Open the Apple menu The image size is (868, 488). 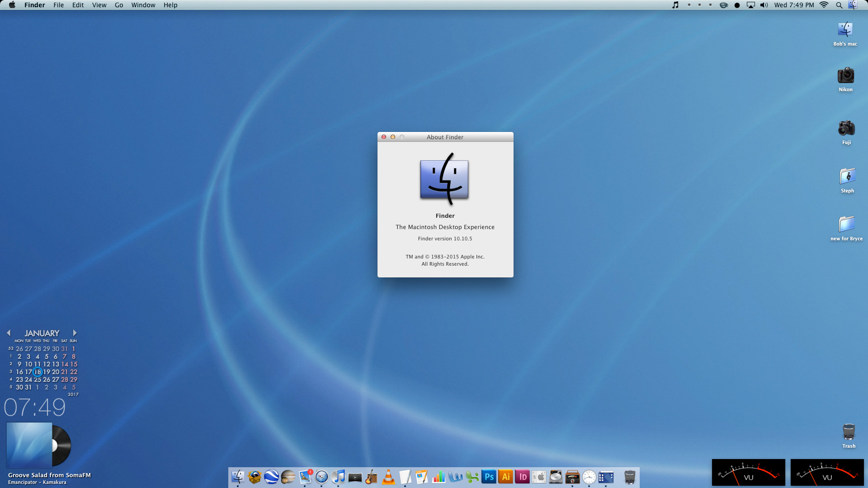(x=12, y=5)
